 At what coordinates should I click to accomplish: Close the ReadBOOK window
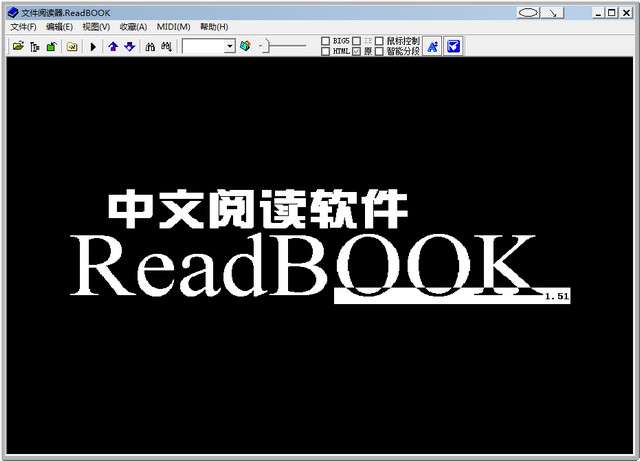[626, 13]
